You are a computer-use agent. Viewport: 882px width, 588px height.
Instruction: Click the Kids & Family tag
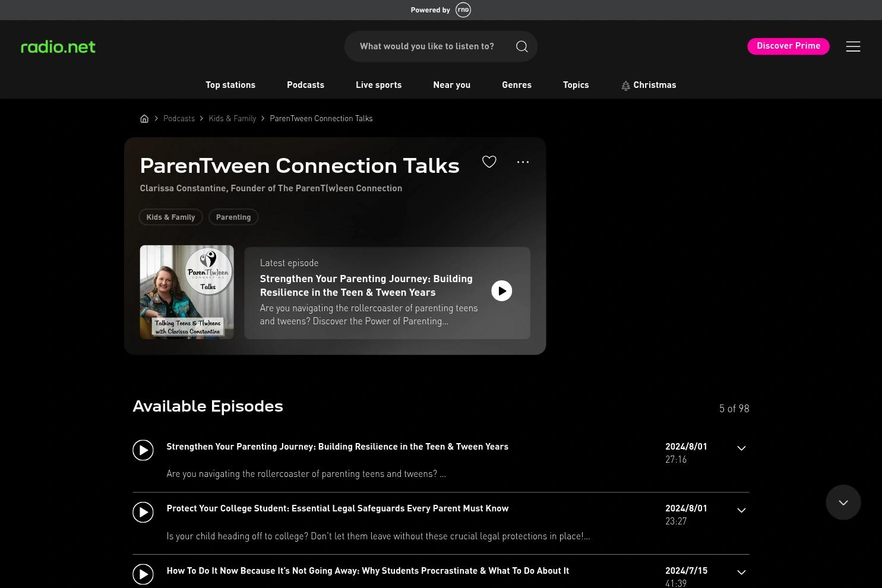click(171, 217)
